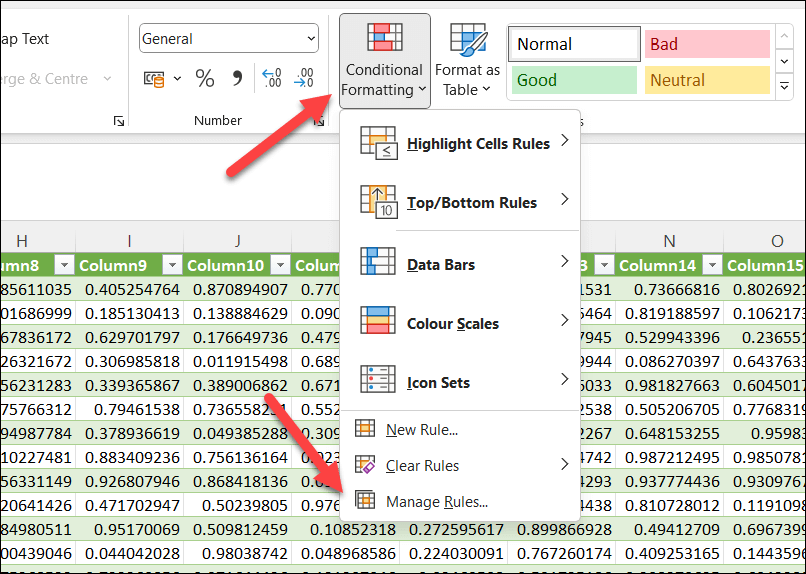Click the Conditional Formatting ribbon button
This screenshot has width=806, height=574.
tap(384, 60)
